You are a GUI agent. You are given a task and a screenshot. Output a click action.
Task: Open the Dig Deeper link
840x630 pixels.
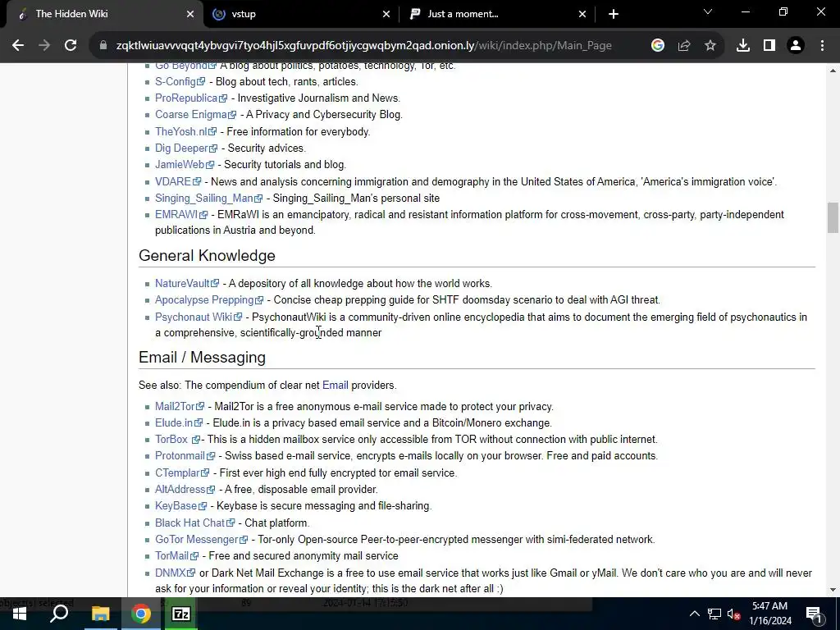point(186,148)
